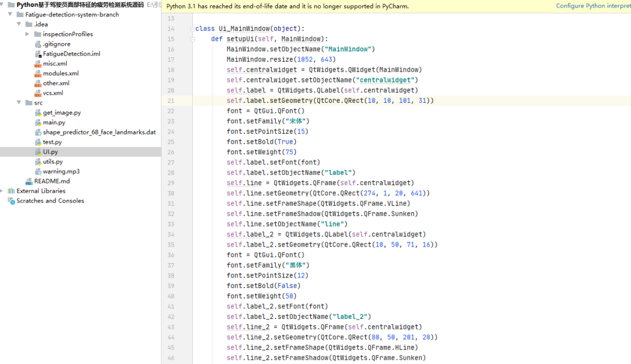Click the Scratches and Consoles icon
631x364 pixels.
[x=11, y=201]
